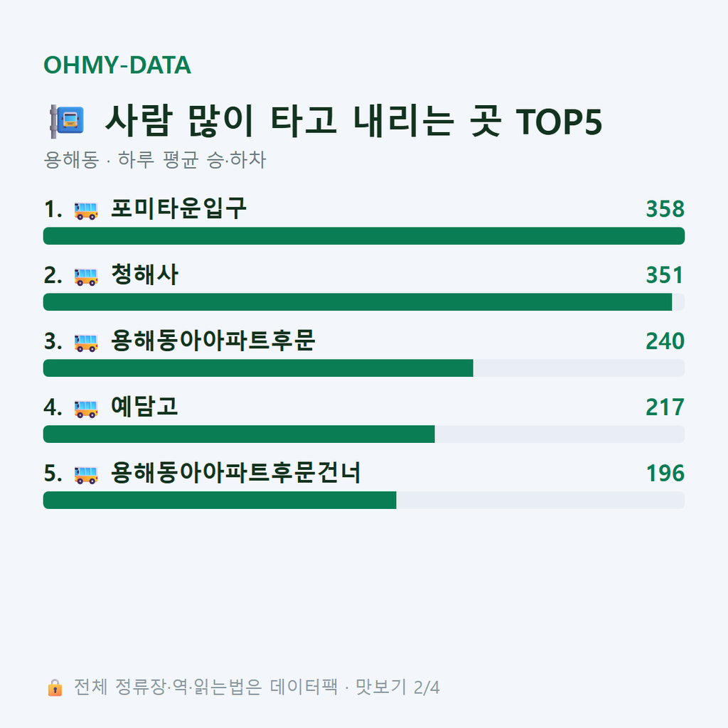Select the 예담고 stop name

[x=144, y=406]
